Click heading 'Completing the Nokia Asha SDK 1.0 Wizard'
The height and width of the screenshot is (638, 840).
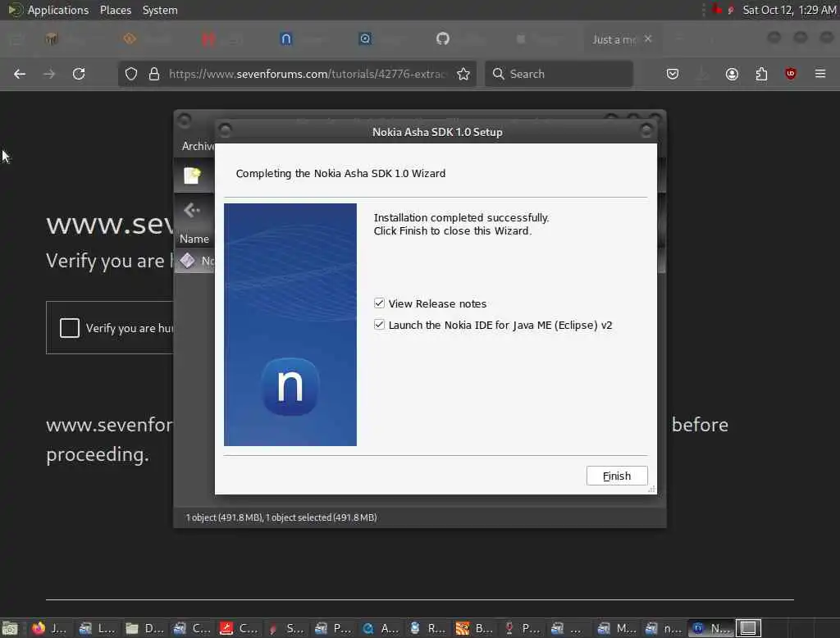coord(340,173)
